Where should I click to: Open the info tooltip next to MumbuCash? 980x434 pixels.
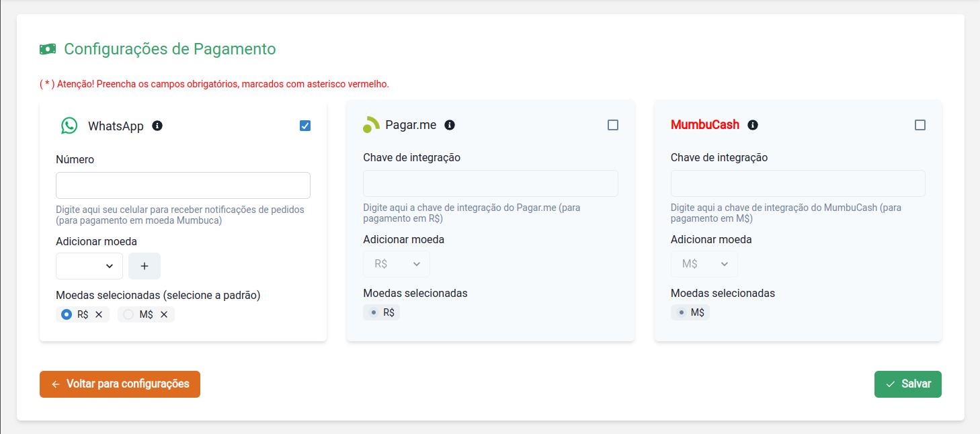[x=752, y=124]
